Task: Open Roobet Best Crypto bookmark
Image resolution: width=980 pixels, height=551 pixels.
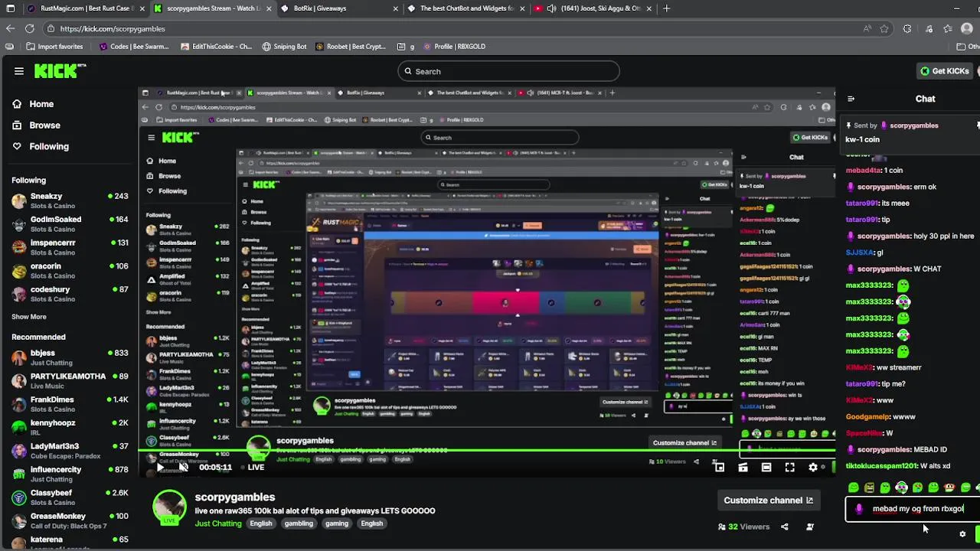Action: click(350, 46)
